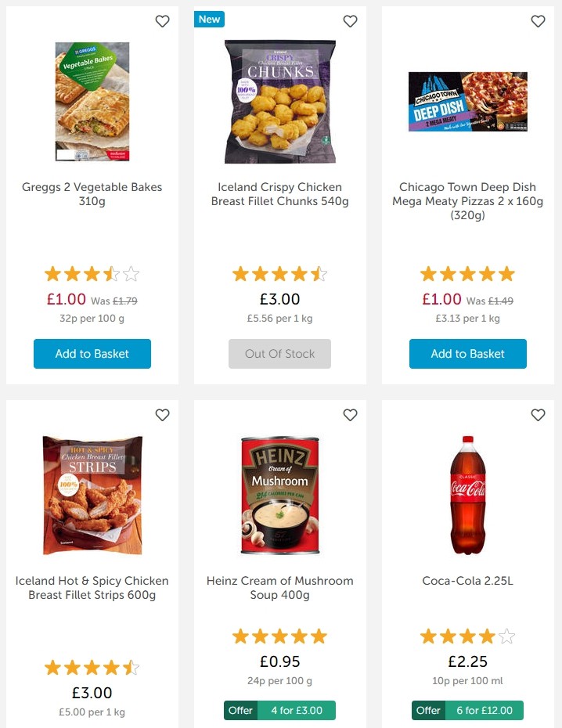Viewport: 562px width, 728px height.
Task: Click the New badge on Crispy Chicken Chunks
Action: coord(209,19)
